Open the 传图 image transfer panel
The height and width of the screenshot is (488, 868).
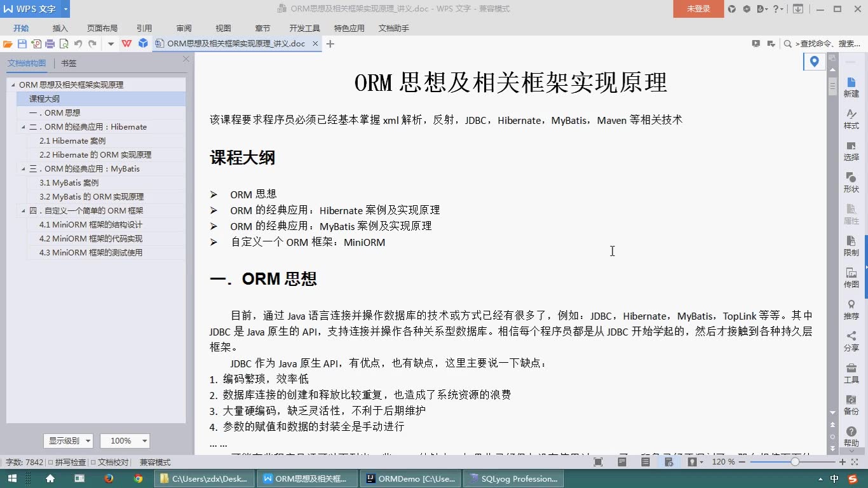(x=851, y=278)
